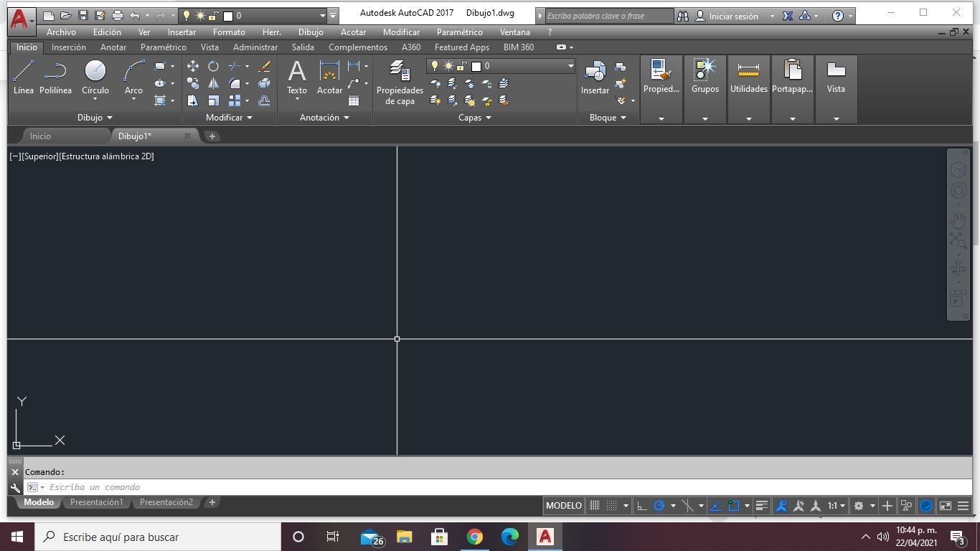Toggle lineweight display in status bar
This screenshot has width=980, height=551.
[762, 506]
